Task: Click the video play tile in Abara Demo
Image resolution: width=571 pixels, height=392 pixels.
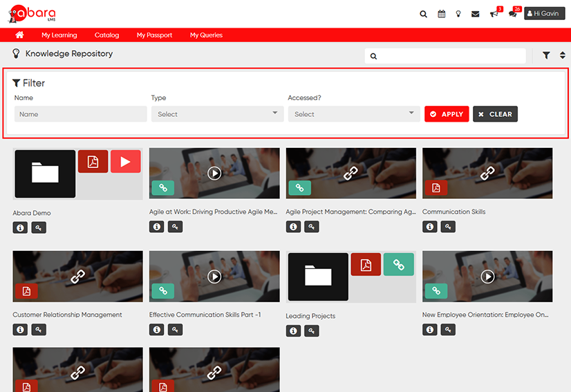Action: click(x=126, y=161)
